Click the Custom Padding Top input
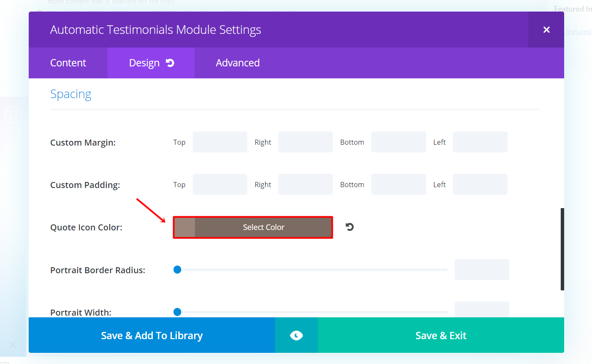The height and width of the screenshot is (364, 592). pos(220,185)
